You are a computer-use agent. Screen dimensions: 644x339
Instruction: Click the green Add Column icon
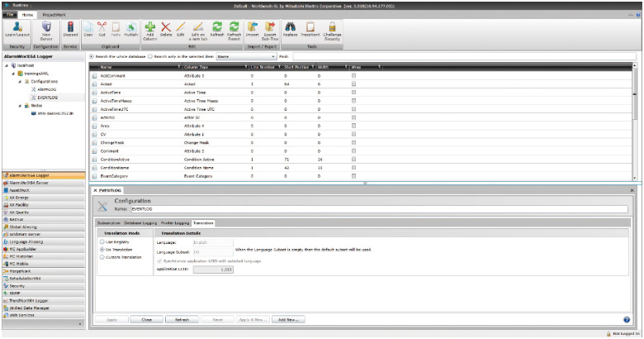[x=150, y=27]
